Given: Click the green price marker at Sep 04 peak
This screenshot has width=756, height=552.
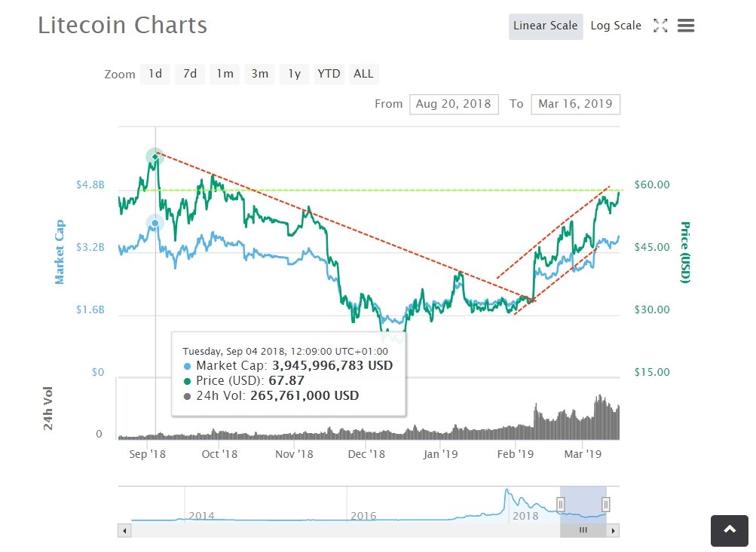Looking at the screenshot, I should [155, 157].
